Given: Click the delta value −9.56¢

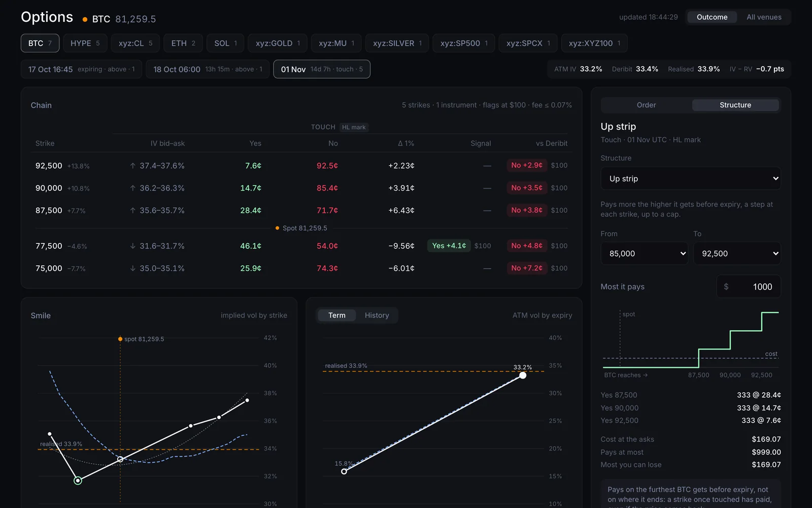Looking at the screenshot, I should pyautogui.click(x=401, y=246).
